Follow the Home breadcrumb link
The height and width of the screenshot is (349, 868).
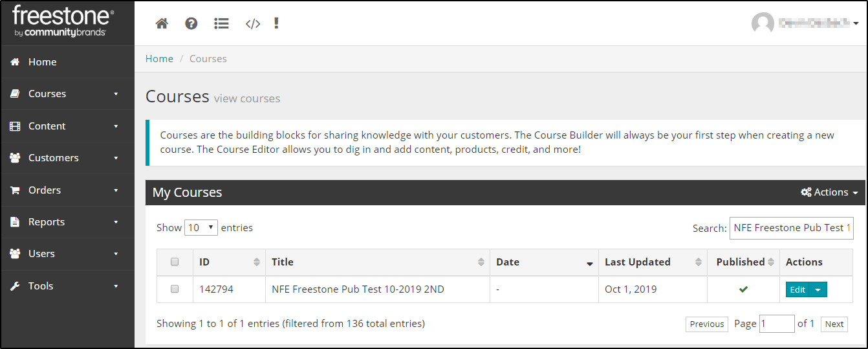pyautogui.click(x=159, y=59)
